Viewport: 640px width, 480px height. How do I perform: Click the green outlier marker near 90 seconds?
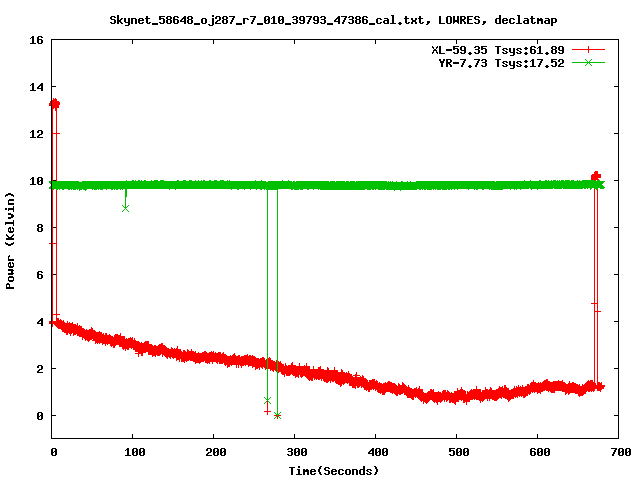point(125,209)
